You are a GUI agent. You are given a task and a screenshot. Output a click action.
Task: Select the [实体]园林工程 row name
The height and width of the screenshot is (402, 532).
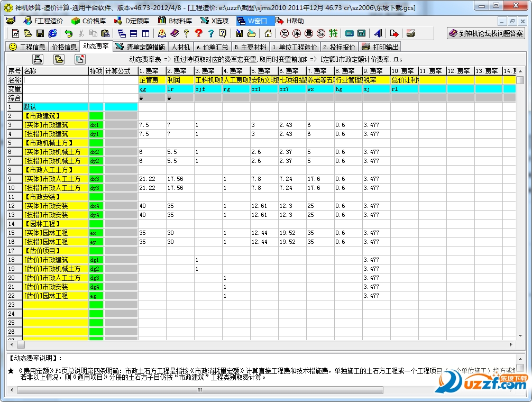tap(56, 233)
